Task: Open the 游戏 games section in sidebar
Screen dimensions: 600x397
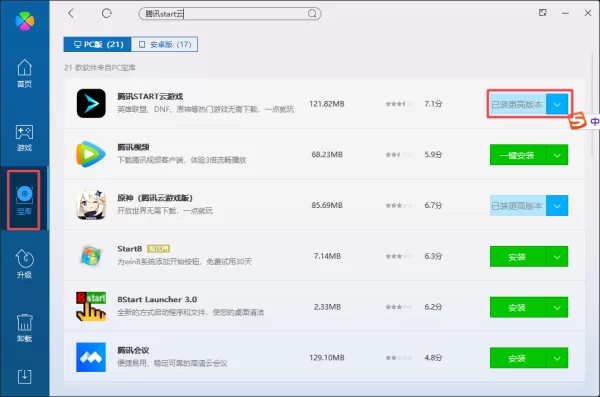Action: (24, 138)
